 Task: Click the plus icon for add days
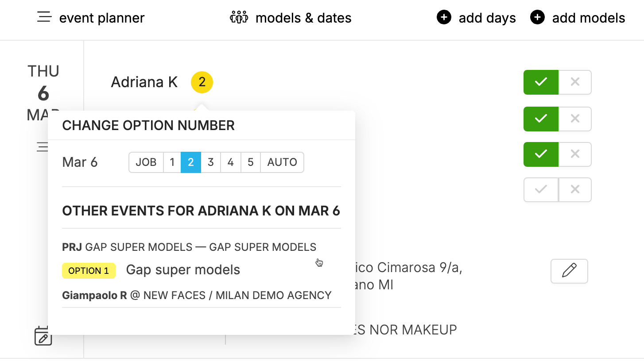[x=444, y=18]
